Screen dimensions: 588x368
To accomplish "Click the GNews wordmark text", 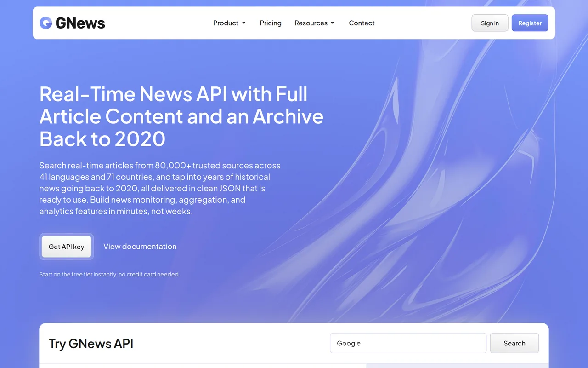I will pos(80,23).
